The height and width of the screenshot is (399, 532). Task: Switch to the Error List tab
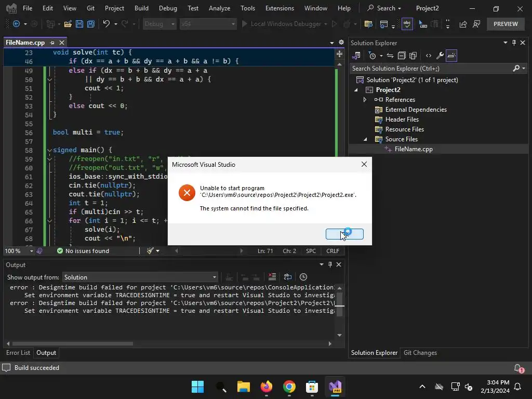18,353
